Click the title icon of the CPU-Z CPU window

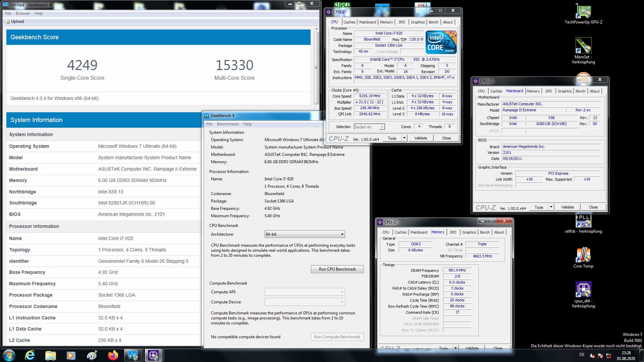point(329,12)
